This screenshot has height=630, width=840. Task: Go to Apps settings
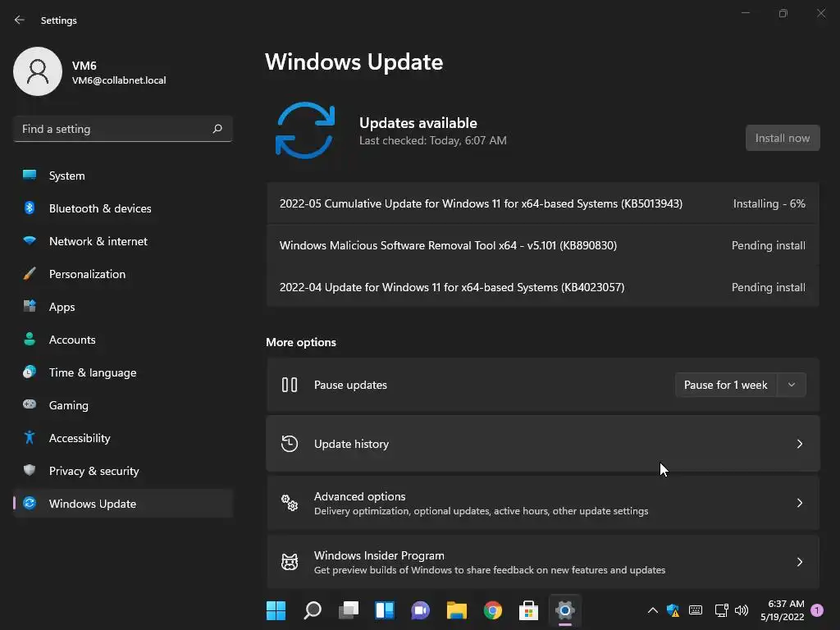[123, 307]
